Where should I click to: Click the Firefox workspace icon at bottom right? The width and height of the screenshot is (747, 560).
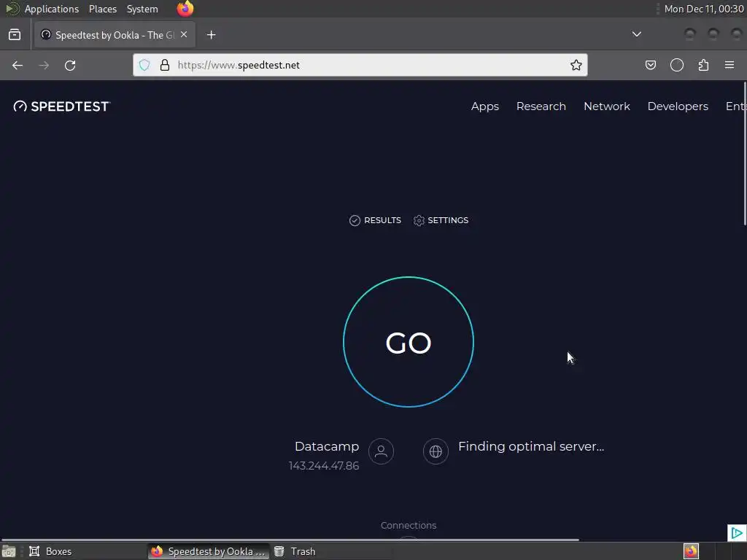pyautogui.click(x=691, y=551)
